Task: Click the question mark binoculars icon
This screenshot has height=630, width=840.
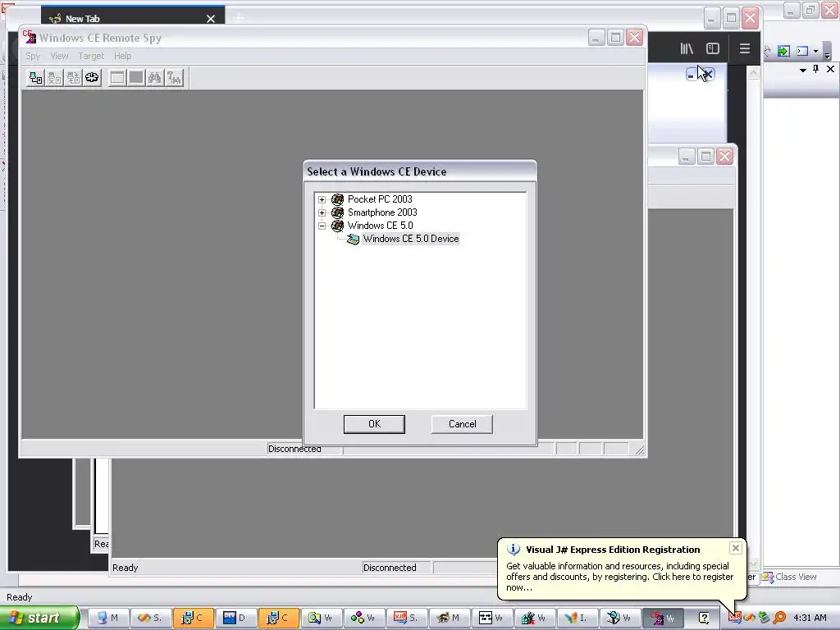Action: click(x=174, y=78)
